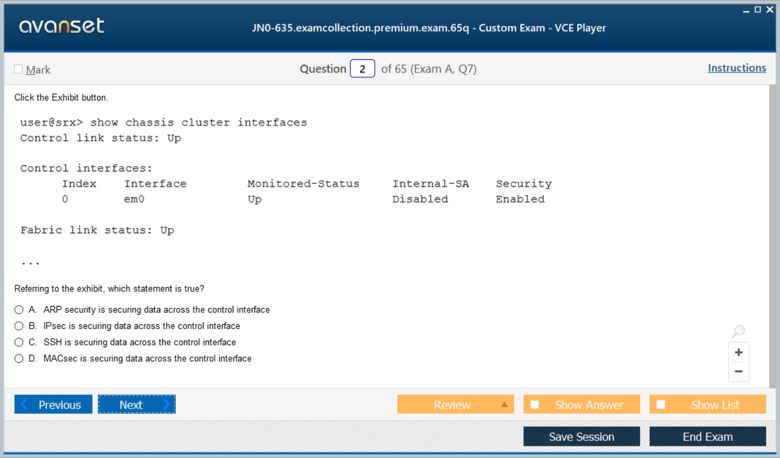Close the VCE Player window
780x458 pixels.
coord(773,8)
